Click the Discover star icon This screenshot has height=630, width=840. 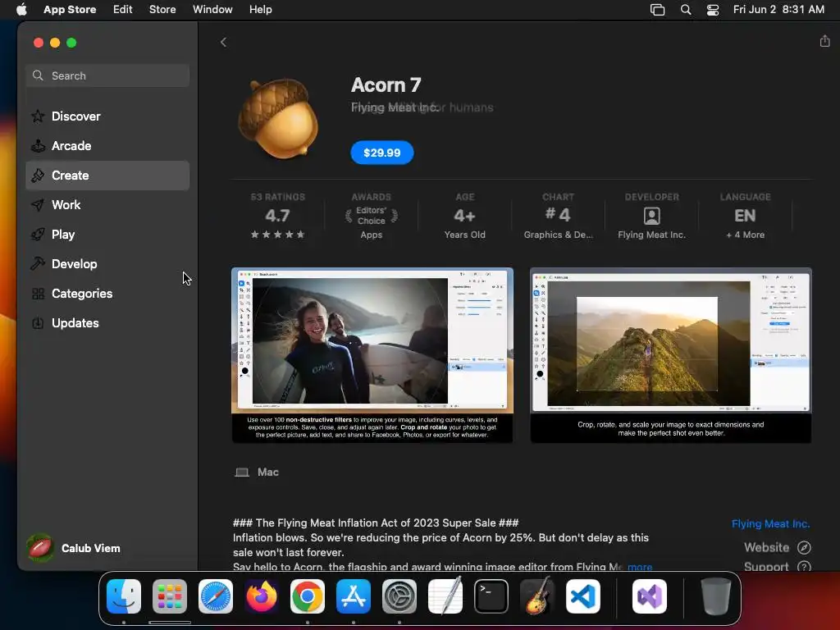[x=38, y=116]
